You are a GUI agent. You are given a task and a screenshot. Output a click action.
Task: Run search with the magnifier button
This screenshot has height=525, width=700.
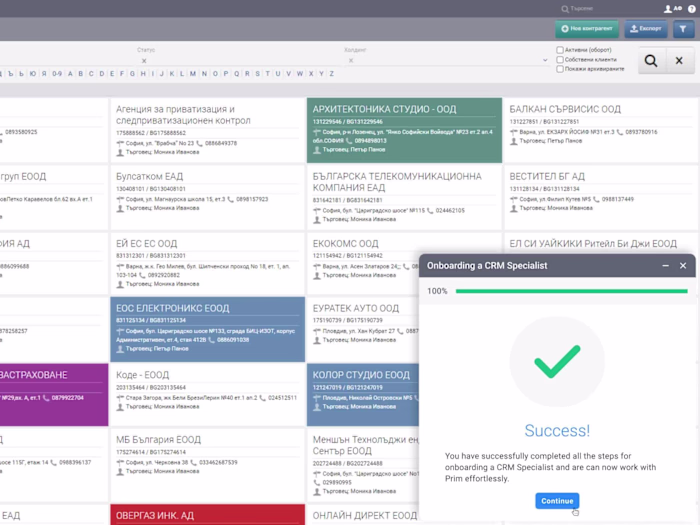coord(651,61)
